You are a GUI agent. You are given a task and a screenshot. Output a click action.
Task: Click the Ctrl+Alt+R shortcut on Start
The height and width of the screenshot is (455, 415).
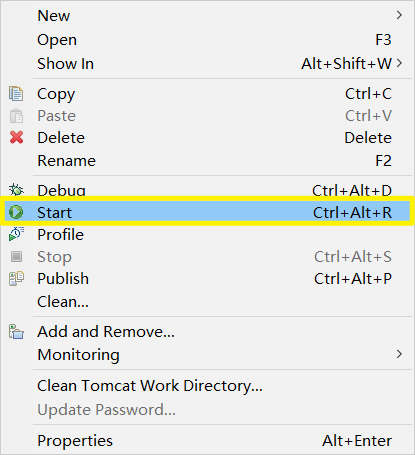(352, 212)
